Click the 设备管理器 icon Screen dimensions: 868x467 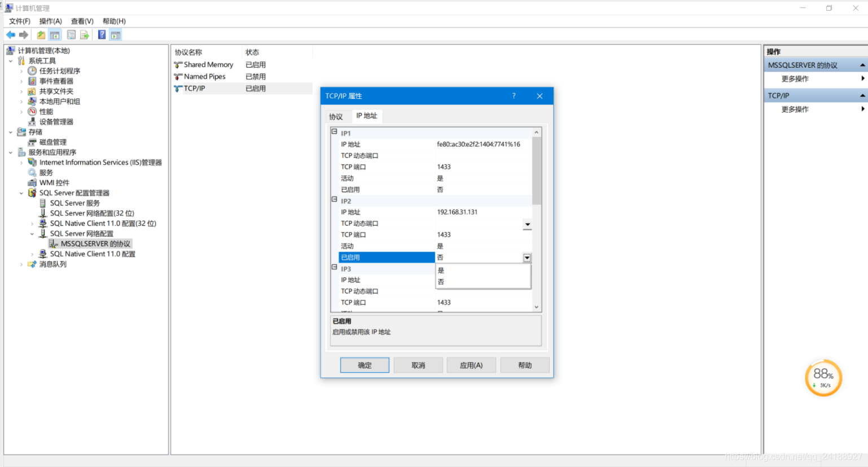coord(32,121)
